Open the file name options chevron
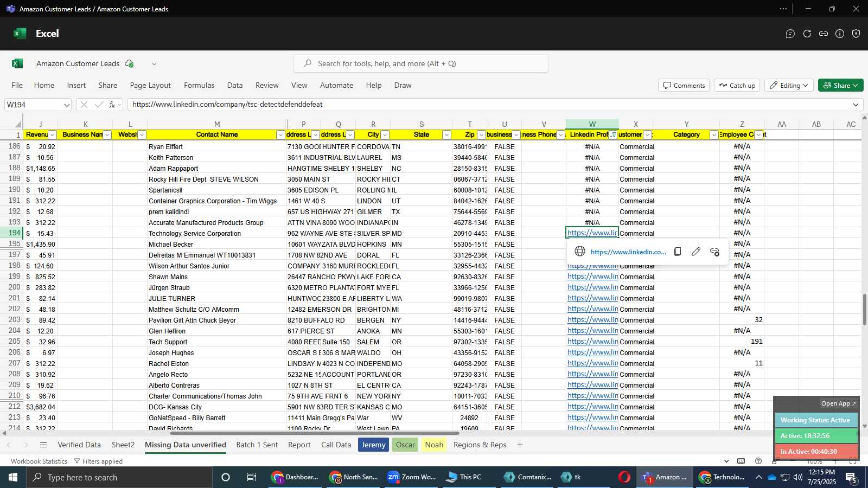 tap(154, 64)
